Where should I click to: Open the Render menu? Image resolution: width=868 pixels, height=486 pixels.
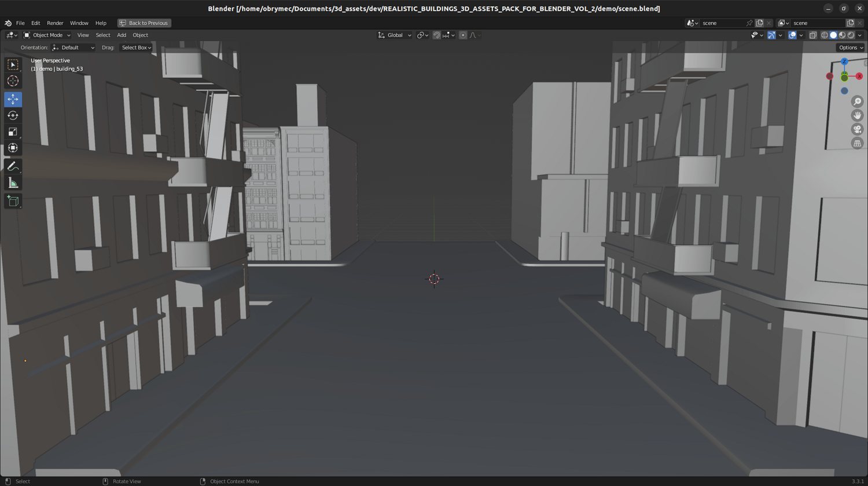point(55,23)
